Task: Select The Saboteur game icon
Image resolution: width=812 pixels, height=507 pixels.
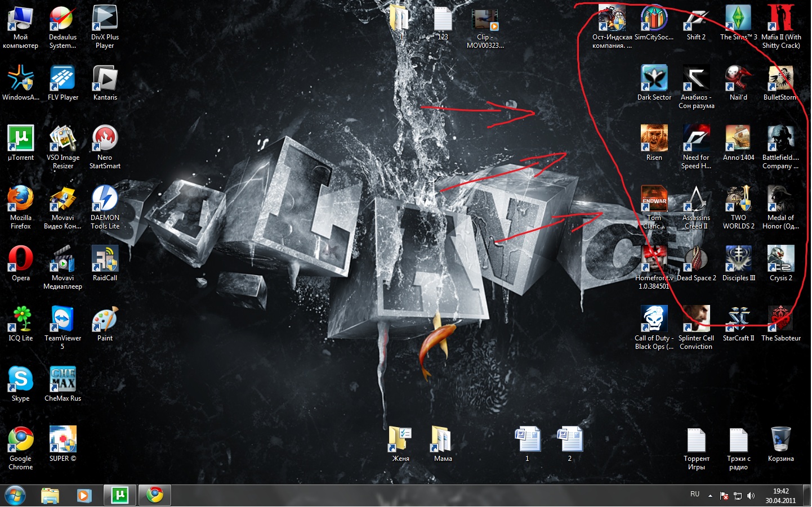Action: [x=780, y=324]
